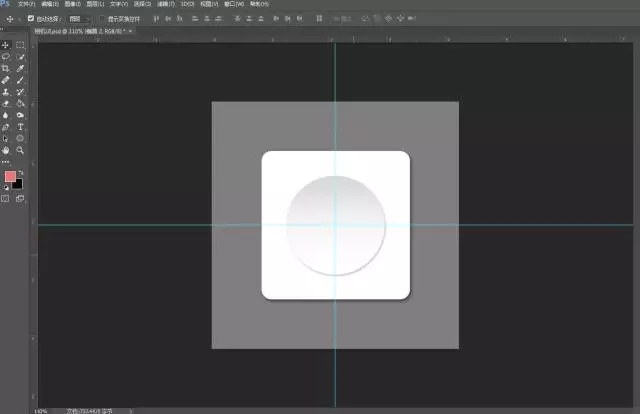
Task: Close the open document tab
Action: coord(131,31)
